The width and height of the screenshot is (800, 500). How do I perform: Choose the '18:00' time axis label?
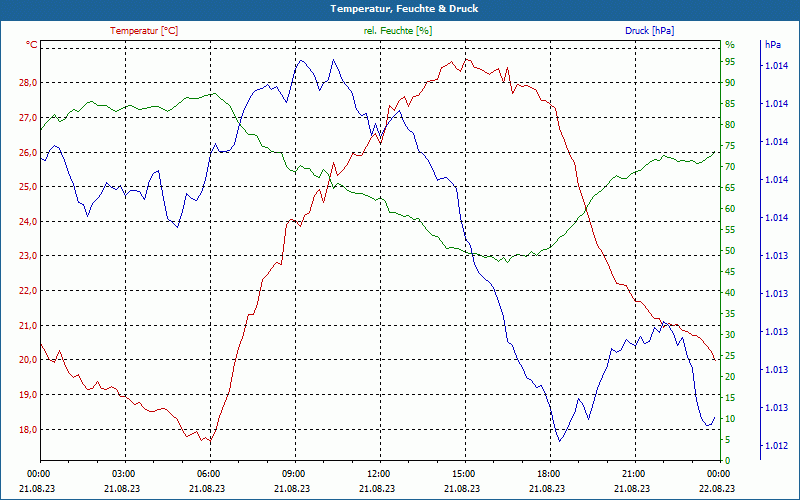coord(548,473)
